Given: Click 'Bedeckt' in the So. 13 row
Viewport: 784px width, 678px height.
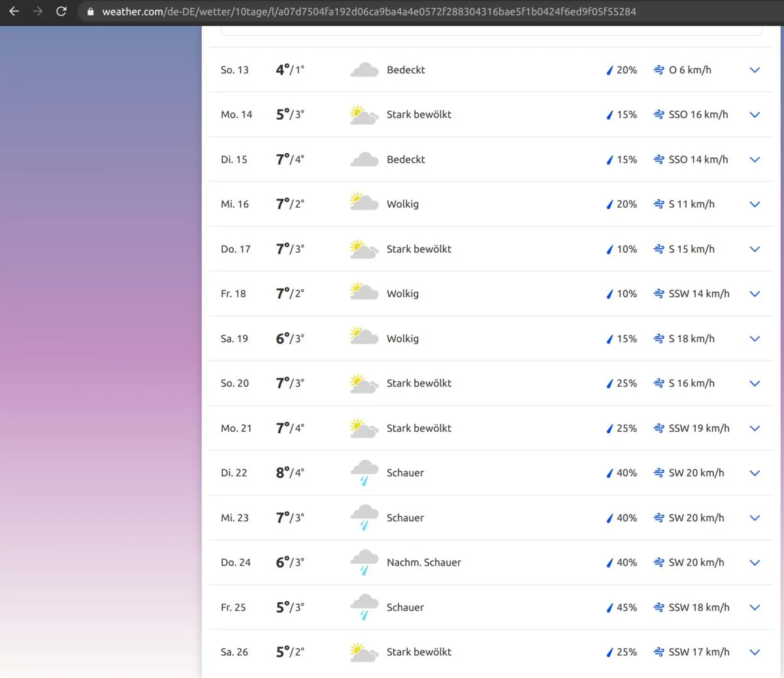Looking at the screenshot, I should pos(406,70).
